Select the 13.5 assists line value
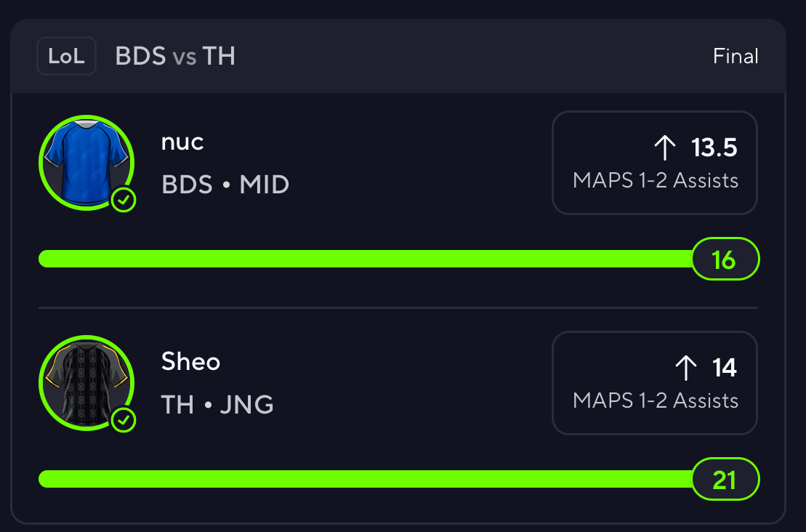This screenshot has width=806, height=532. pos(714,148)
